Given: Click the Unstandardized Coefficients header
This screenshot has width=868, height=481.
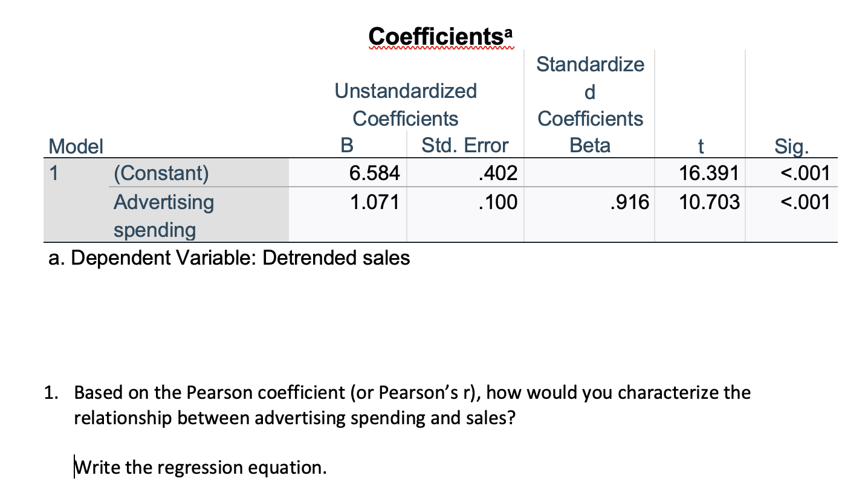Looking at the screenshot, I should click(x=406, y=105).
